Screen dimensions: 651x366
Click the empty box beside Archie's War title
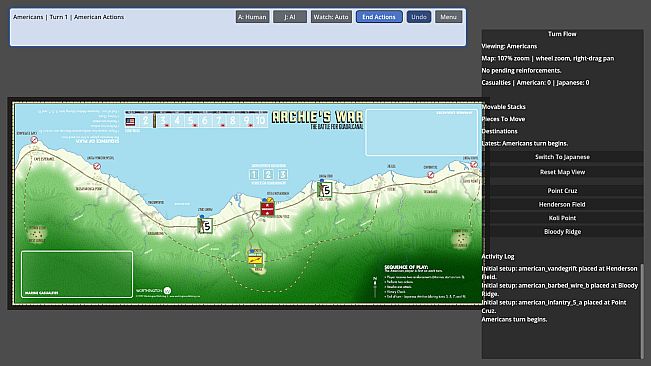421,132
